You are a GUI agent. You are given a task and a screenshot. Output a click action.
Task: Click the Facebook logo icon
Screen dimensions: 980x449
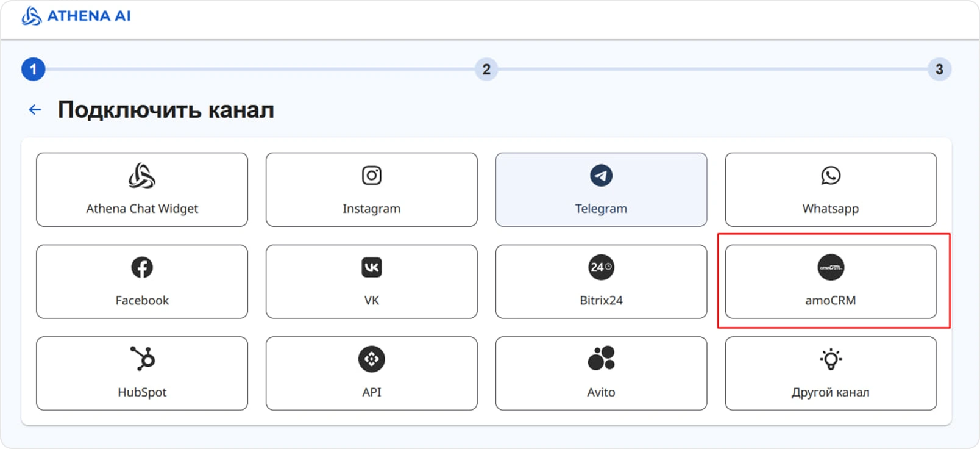click(142, 267)
